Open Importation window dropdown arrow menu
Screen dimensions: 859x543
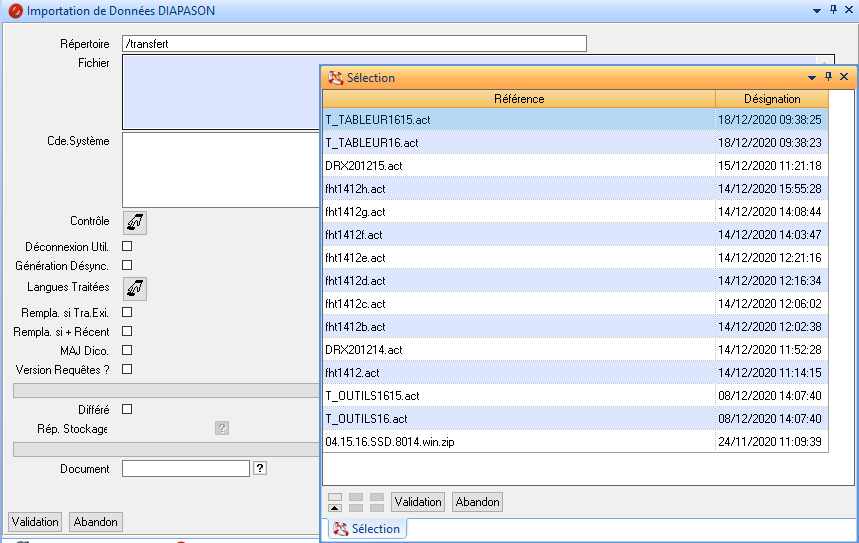pos(817,10)
